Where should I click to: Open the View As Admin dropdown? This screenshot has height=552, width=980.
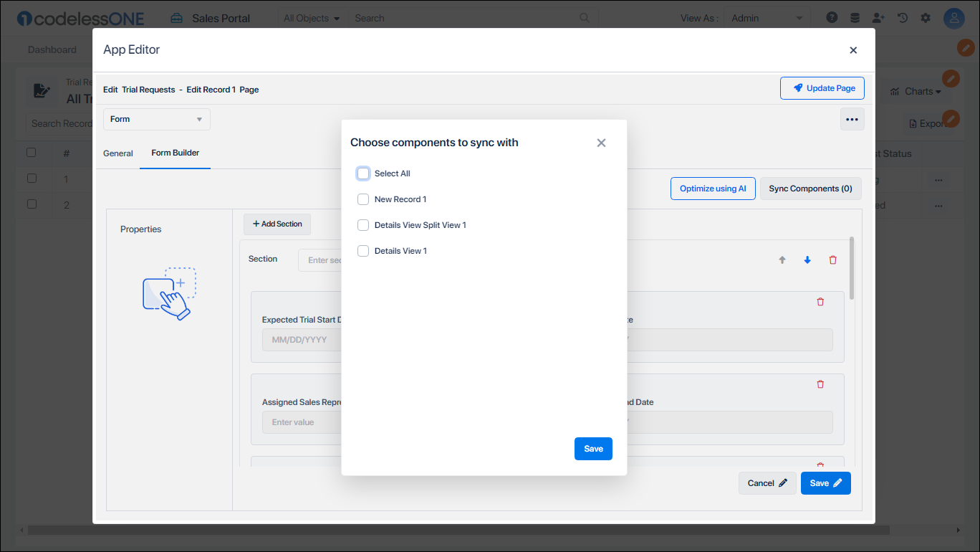coord(767,18)
